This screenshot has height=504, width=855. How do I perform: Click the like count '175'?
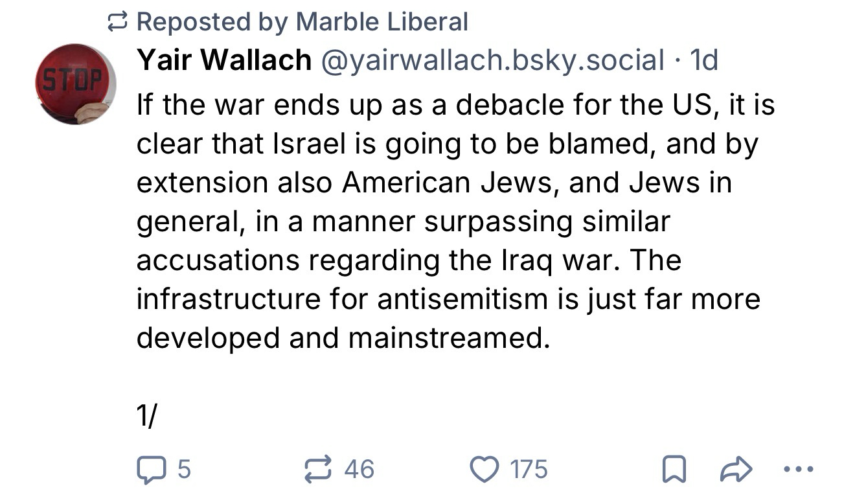529,469
